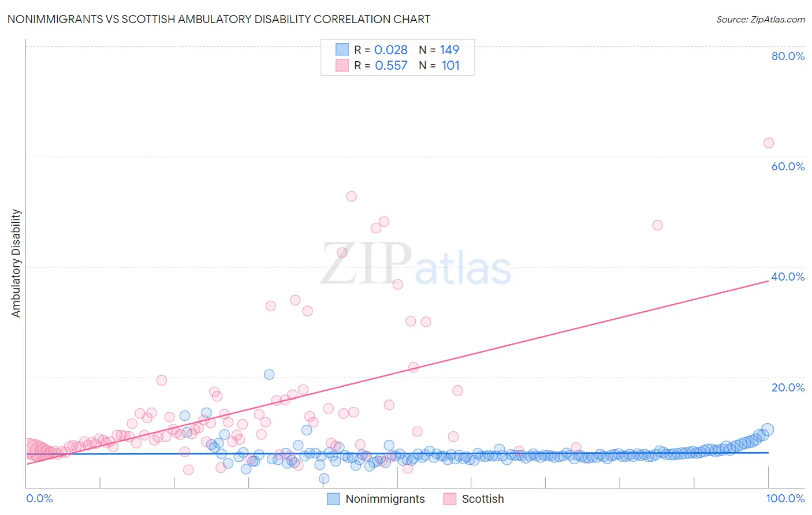
Task: Click the pink Scottish legend swatch at bottom
Action: tap(450, 499)
